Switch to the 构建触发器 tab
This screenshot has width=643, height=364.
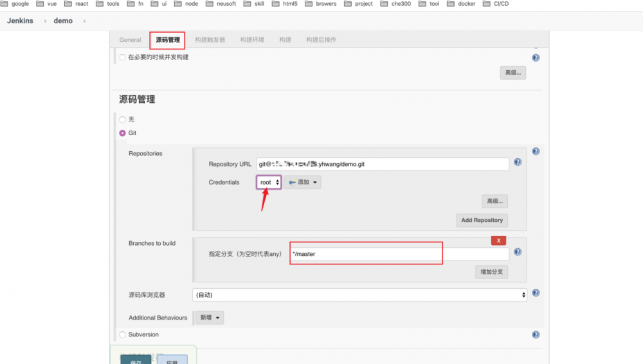[x=210, y=40]
